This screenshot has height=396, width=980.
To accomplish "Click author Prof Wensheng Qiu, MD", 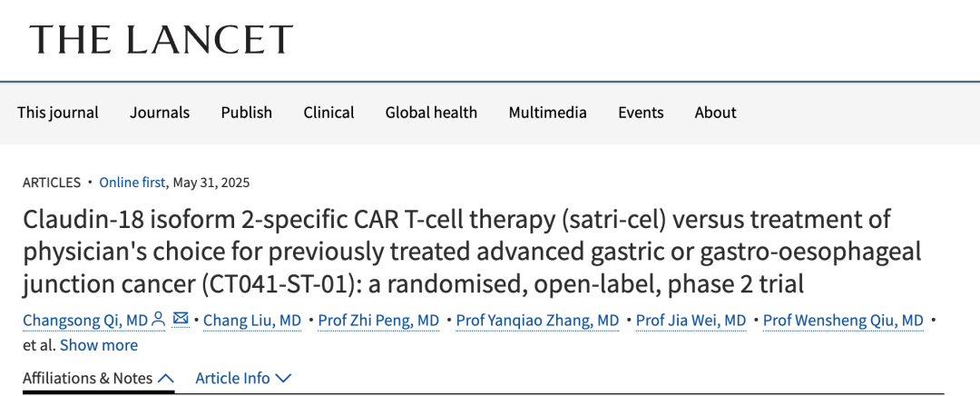I will (x=843, y=320).
